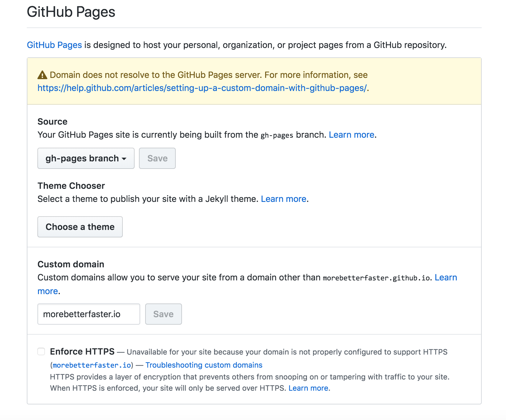The height and width of the screenshot is (420, 506).
Task: Click the Source section heading
Action: pos(52,122)
